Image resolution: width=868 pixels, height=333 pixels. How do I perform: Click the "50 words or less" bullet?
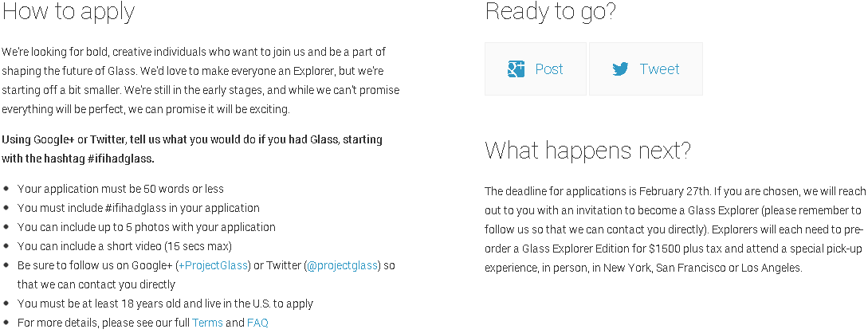point(120,189)
